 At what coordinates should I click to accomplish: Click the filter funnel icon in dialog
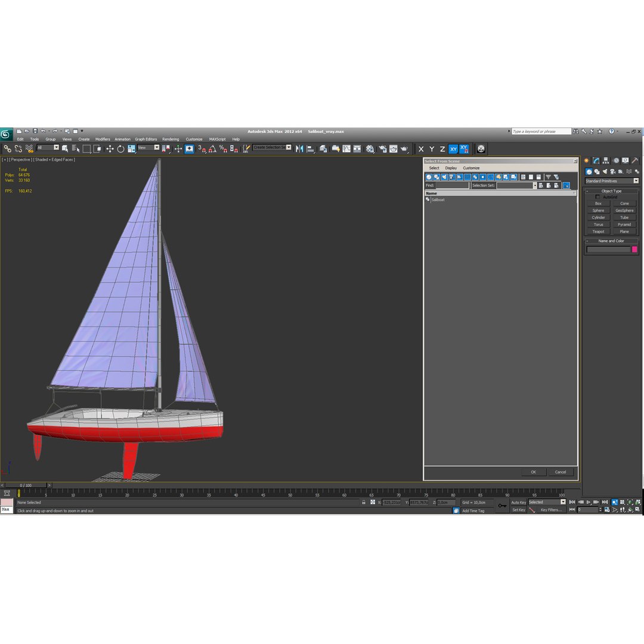pyautogui.click(x=549, y=177)
